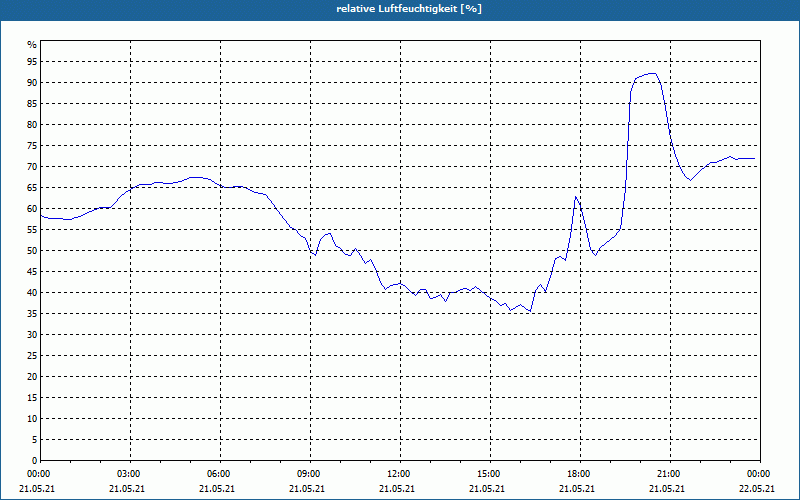Image resolution: width=800 pixels, height=500 pixels.
Task: Click the 15:00 time axis label
Action: [490, 474]
